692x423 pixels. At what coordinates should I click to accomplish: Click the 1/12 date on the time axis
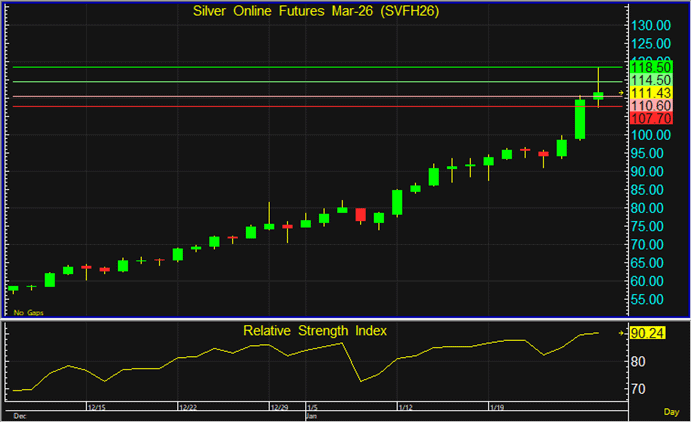(405, 408)
